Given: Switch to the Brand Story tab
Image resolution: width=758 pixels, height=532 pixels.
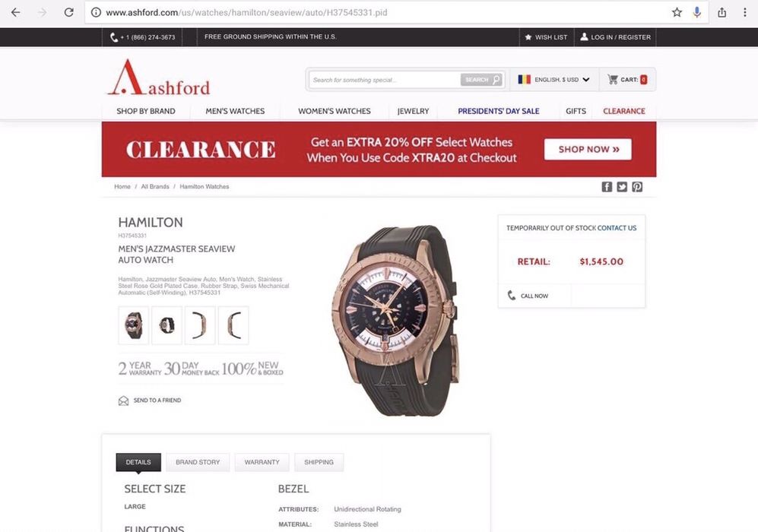Looking at the screenshot, I should (198, 462).
